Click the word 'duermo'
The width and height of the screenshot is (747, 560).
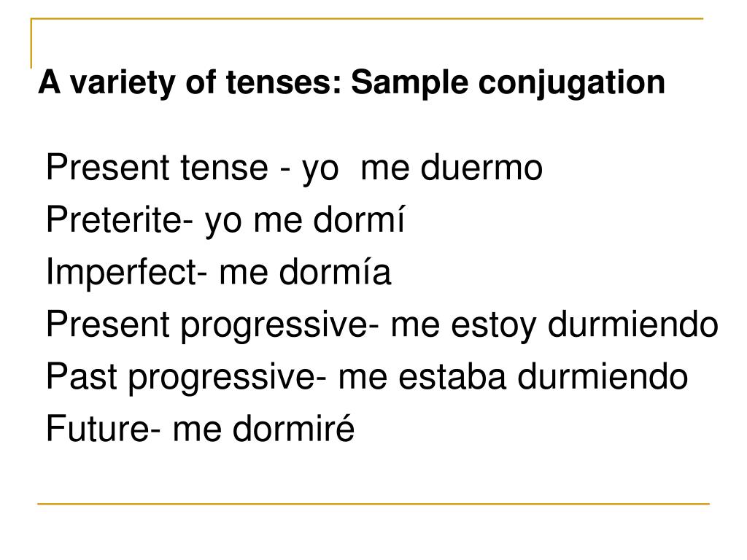coord(481,167)
